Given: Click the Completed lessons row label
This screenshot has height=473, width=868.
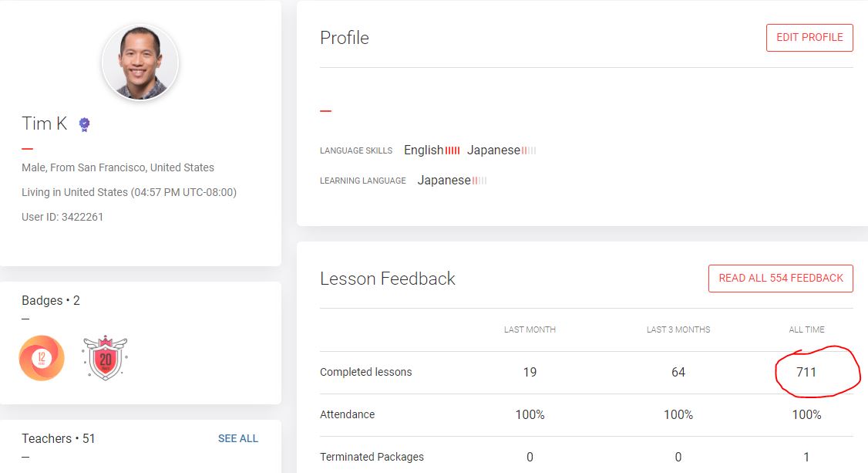Looking at the screenshot, I should pyautogui.click(x=365, y=371).
